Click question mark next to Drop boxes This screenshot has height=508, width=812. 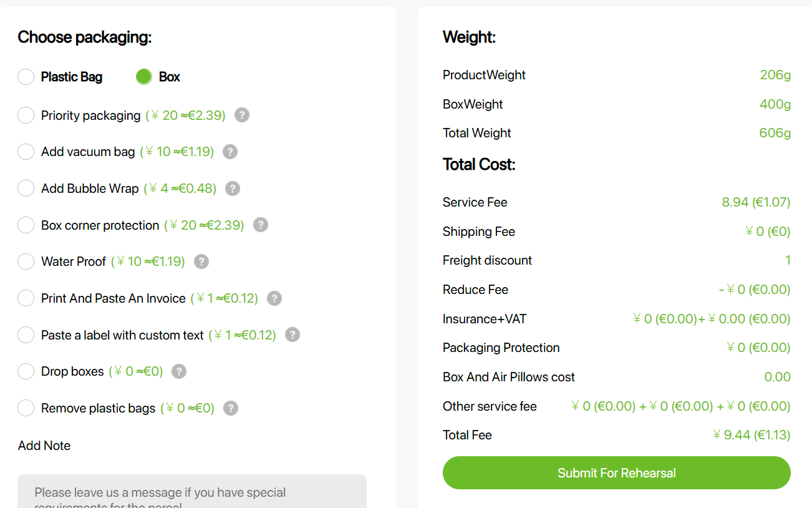pyautogui.click(x=179, y=371)
